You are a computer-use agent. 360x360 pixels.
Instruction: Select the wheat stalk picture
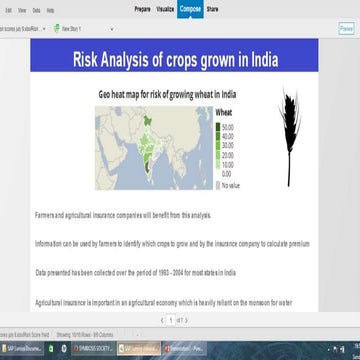(289, 137)
